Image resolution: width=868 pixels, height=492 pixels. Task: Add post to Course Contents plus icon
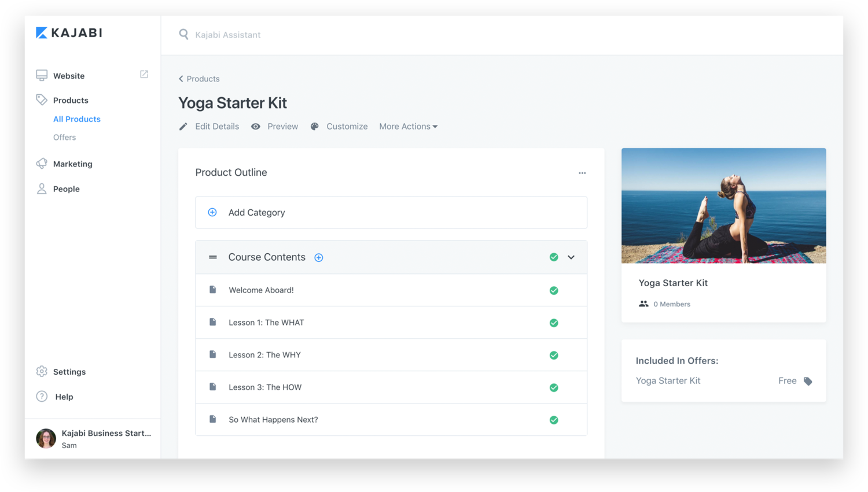[x=319, y=257]
